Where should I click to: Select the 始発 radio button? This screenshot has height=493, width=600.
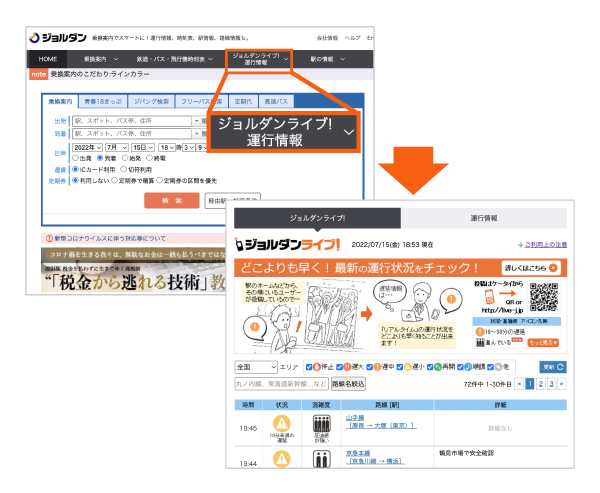coord(125,158)
